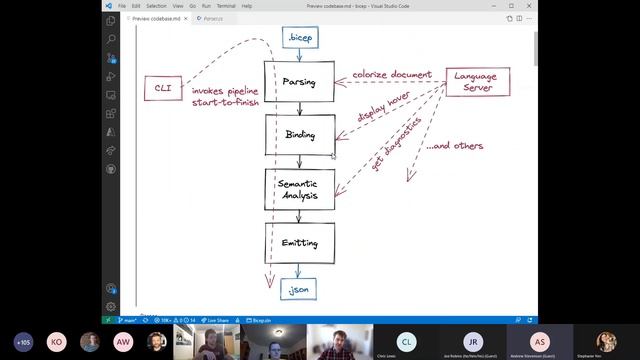Select the AW participant avatar
This screenshot has width=640, height=360.
point(123,342)
